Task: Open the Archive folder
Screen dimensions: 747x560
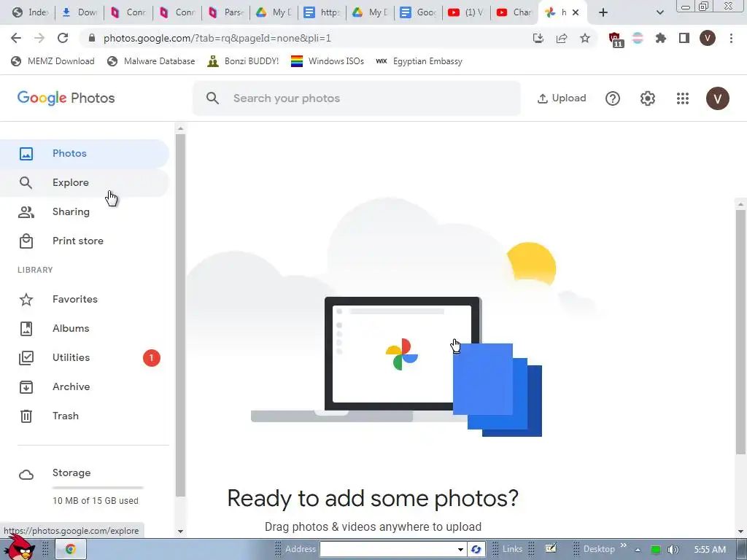Action: (x=85, y=386)
